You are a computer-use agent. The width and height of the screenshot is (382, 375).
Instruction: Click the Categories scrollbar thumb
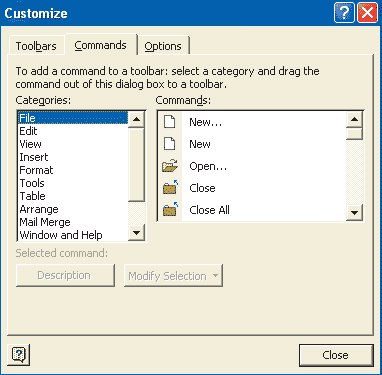[137, 164]
